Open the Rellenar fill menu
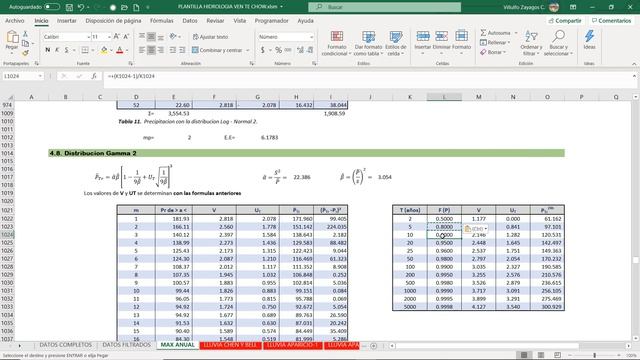The height and width of the screenshot is (360, 640). point(495,42)
